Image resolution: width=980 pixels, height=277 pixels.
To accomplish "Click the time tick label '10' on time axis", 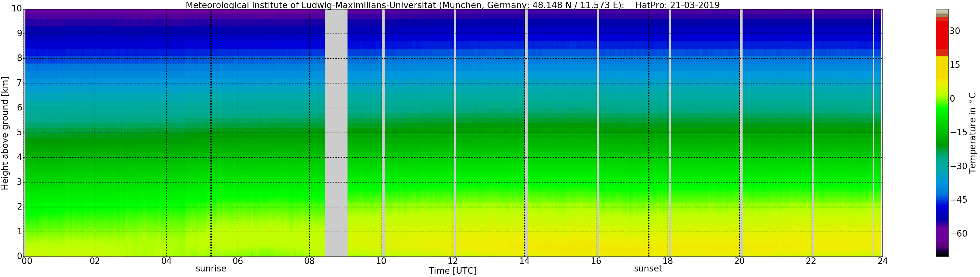I will (x=381, y=261).
